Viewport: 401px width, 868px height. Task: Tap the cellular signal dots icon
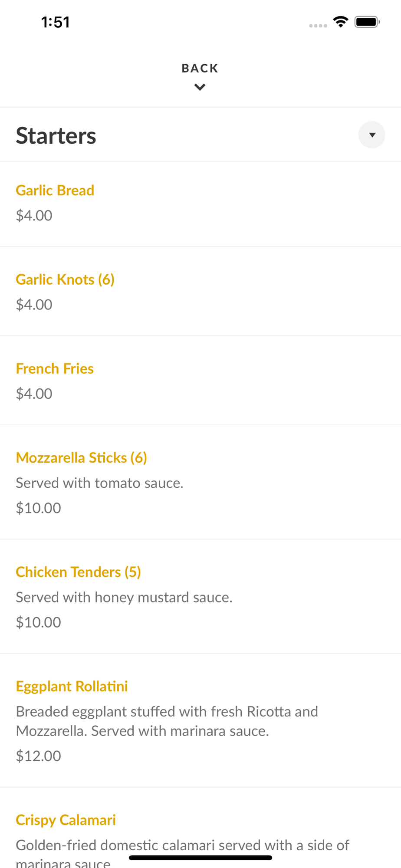tap(318, 26)
